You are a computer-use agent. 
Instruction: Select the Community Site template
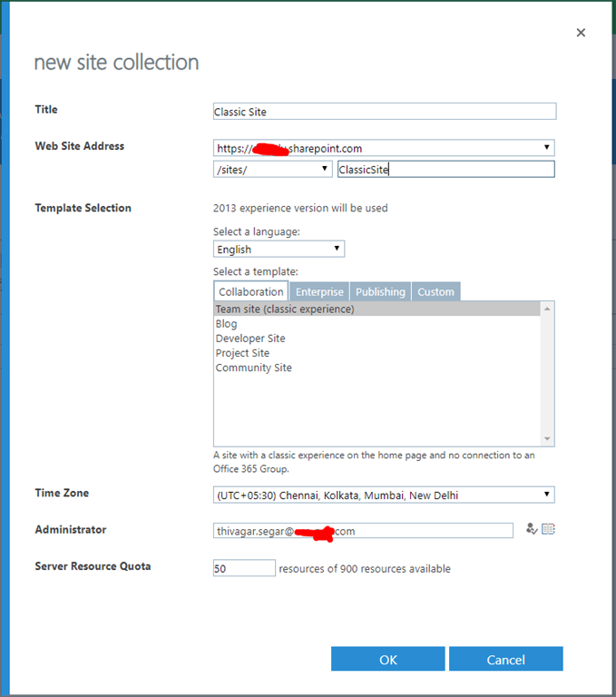(x=376, y=368)
